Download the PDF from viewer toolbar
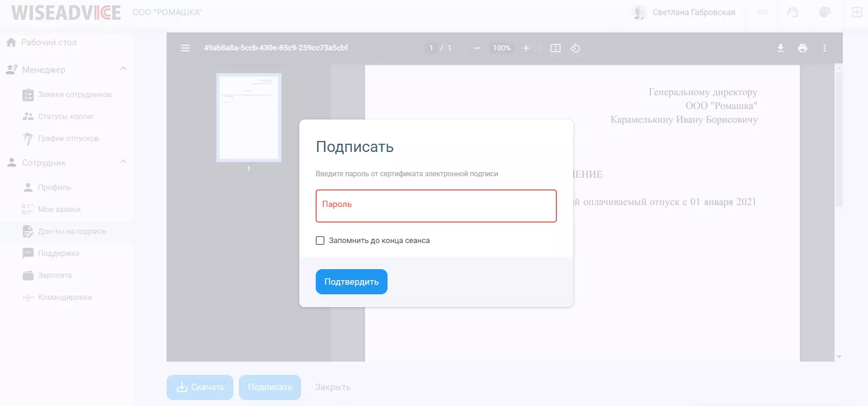The image size is (868, 406). pos(781,48)
